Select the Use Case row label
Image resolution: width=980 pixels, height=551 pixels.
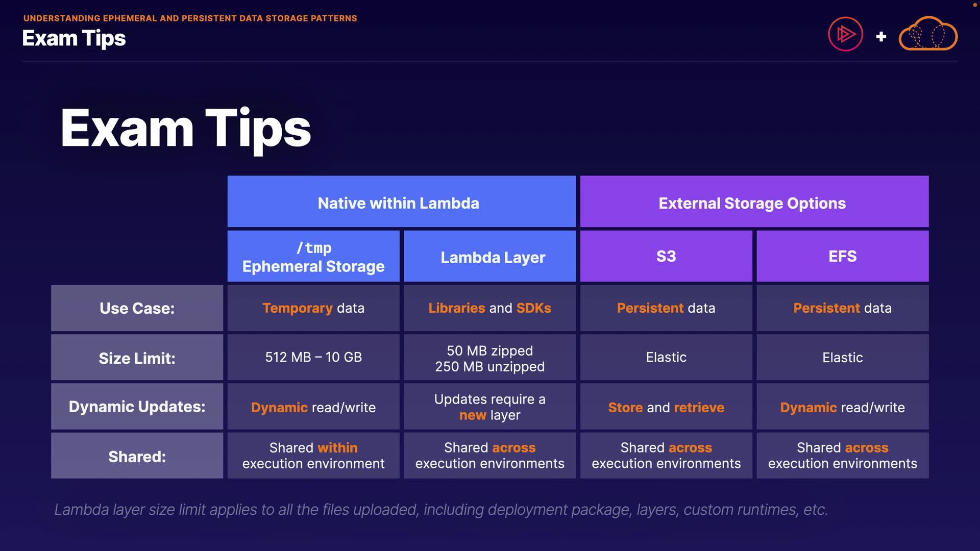pos(137,308)
